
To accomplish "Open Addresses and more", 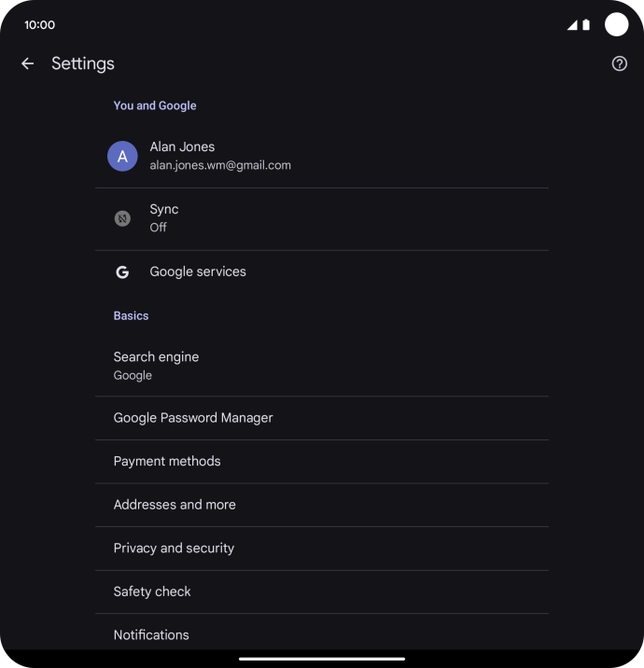I will point(322,505).
